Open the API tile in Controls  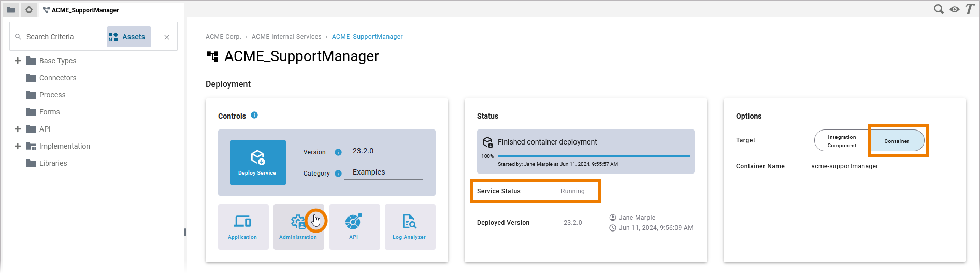pyautogui.click(x=354, y=226)
